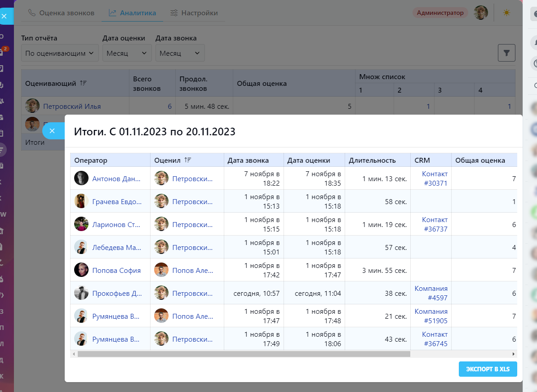Sort table by Длительность column header

pos(372,160)
